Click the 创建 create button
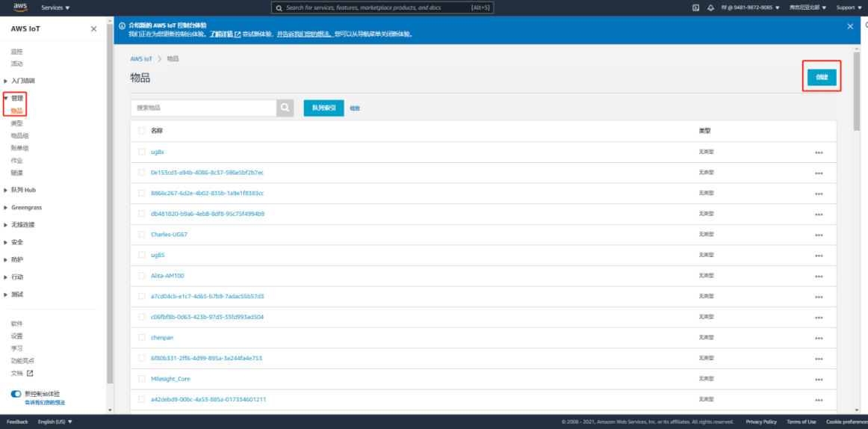 tap(822, 78)
